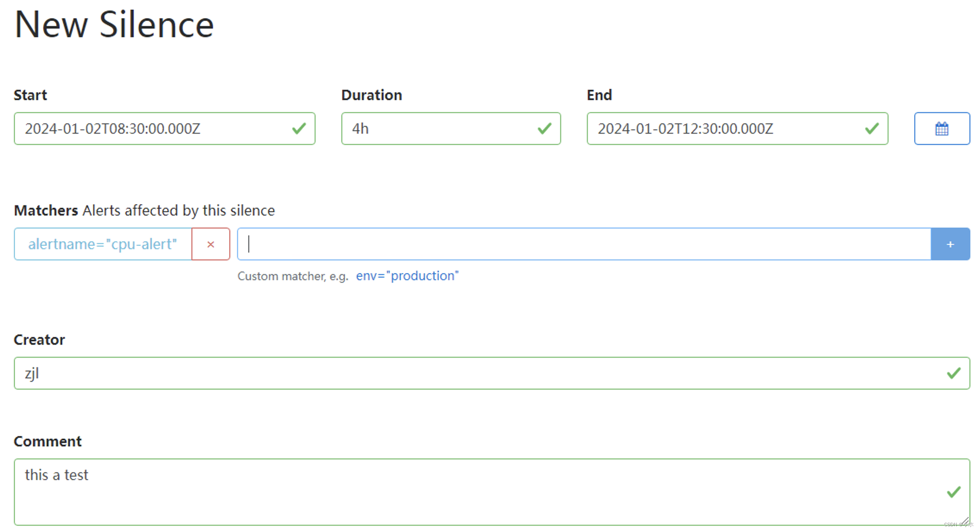Viewport: 980px width, 531px height.
Task: Click the green checkmark in Duration field
Action: point(544,128)
